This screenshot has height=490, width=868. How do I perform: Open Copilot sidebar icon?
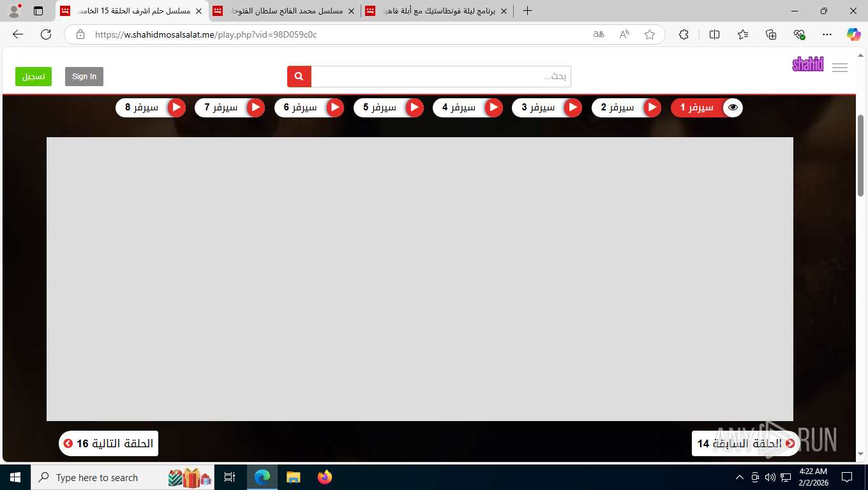854,34
